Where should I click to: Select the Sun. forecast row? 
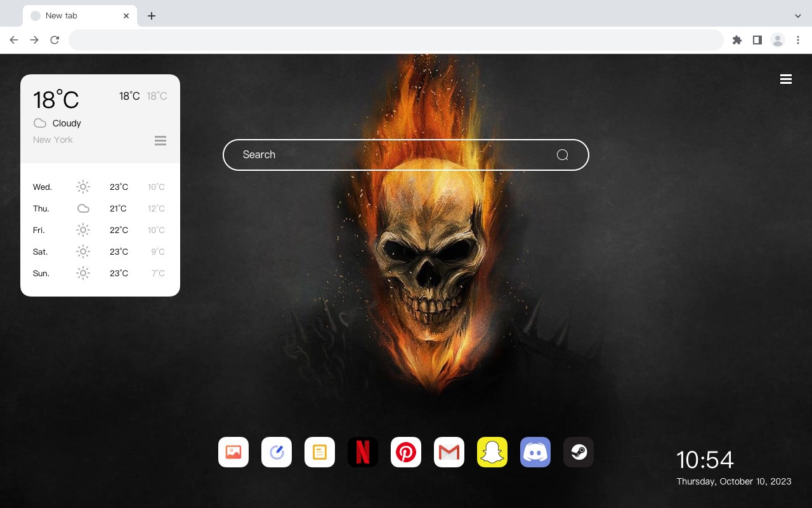tap(100, 273)
